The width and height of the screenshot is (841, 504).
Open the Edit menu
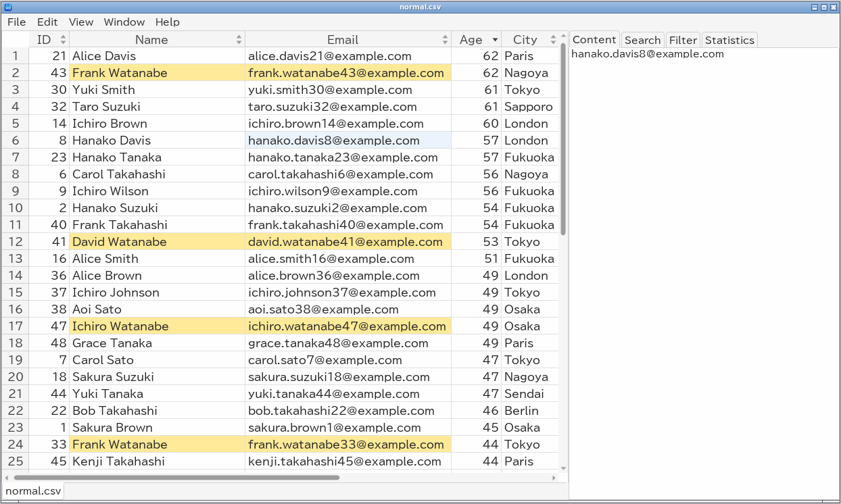click(47, 22)
